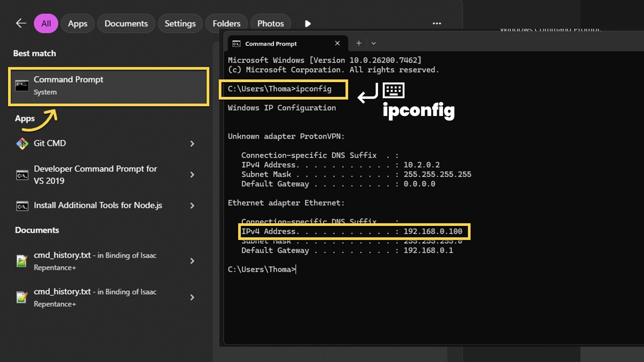Screen dimensions: 644x362
Task: Click the Ethernet IPv4 address 192.168.0.100
Action: (x=433, y=231)
